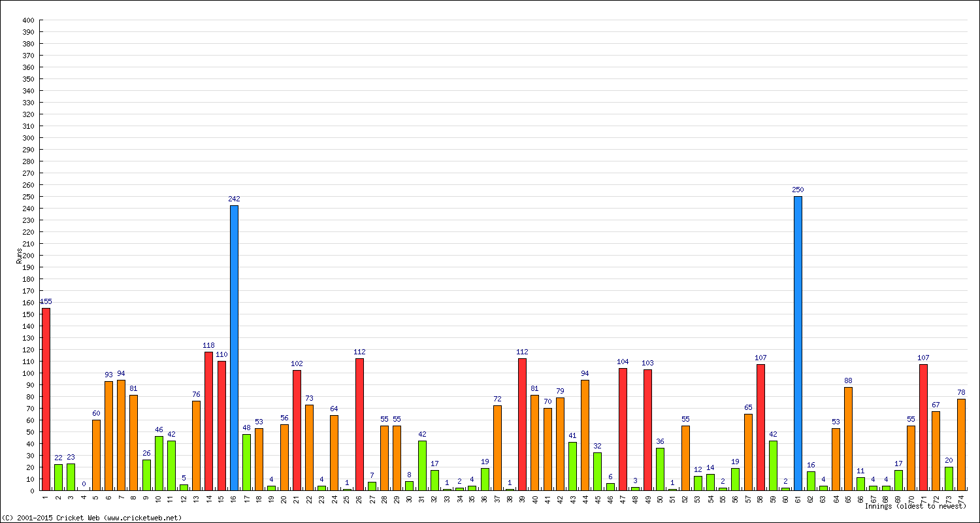Click the data label 250 above the blue bar
This screenshot has width=980, height=523.
(x=798, y=190)
